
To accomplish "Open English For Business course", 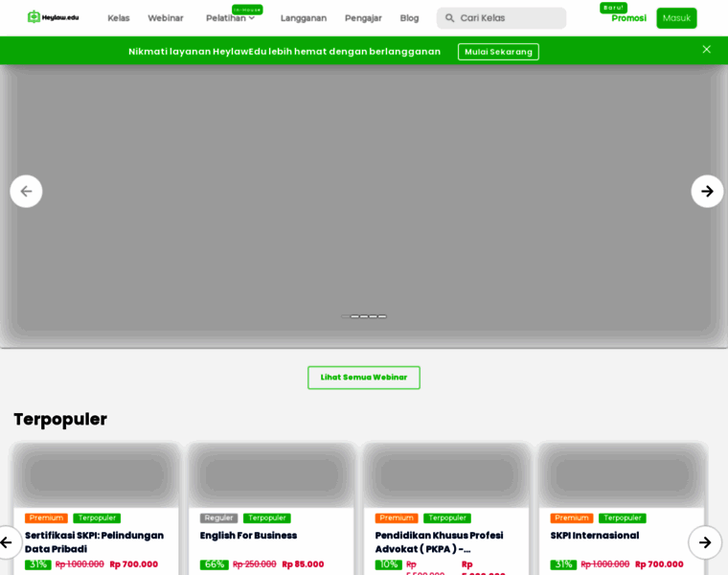I will pyautogui.click(x=248, y=536).
